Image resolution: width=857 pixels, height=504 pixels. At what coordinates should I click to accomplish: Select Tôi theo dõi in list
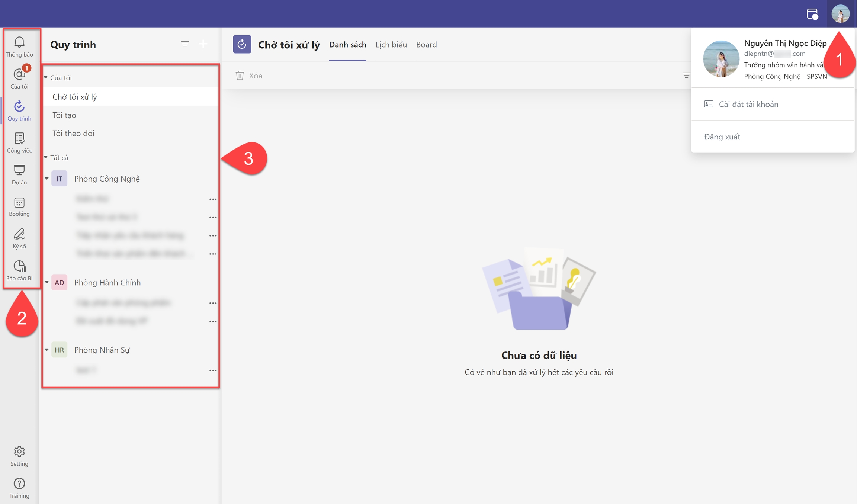tap(73, 134)
